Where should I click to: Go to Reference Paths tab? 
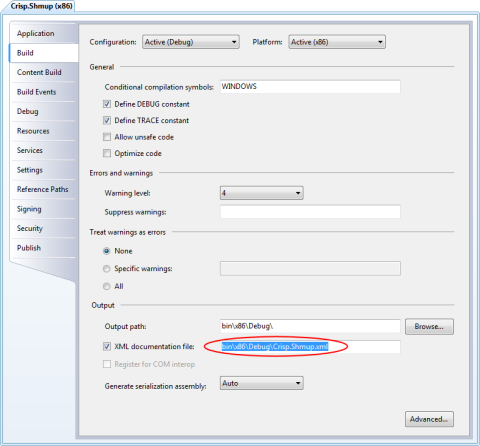click(43, 189)
